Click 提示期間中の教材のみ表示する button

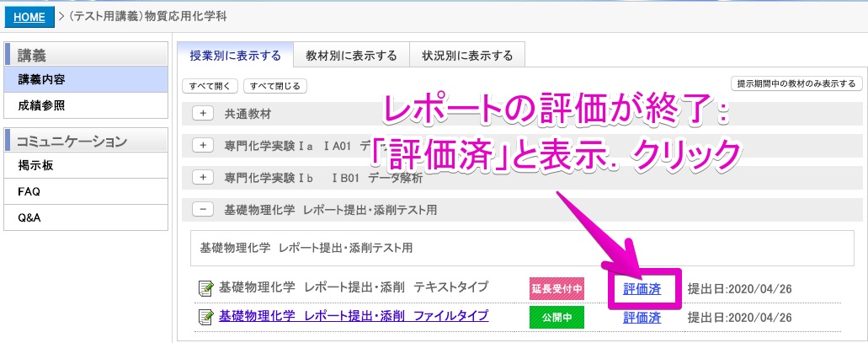[x=796, y=83]
